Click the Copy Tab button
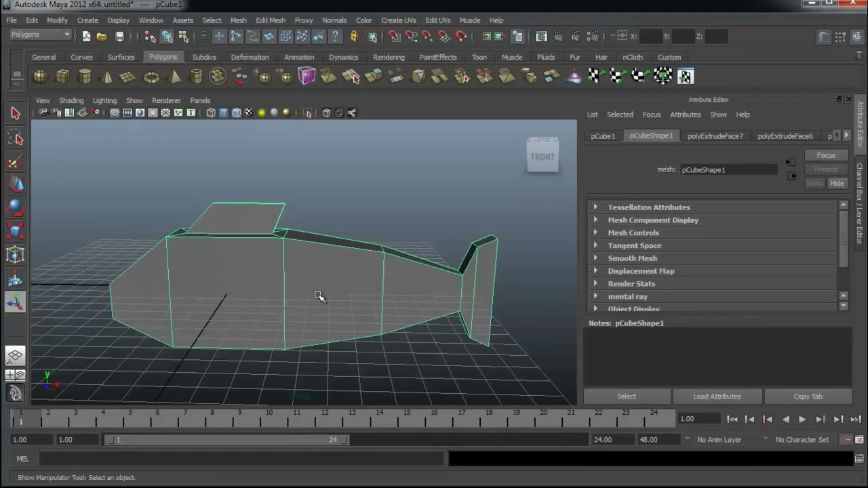The height and width of the screenshot is (488, 868). (x=808, y=396)
